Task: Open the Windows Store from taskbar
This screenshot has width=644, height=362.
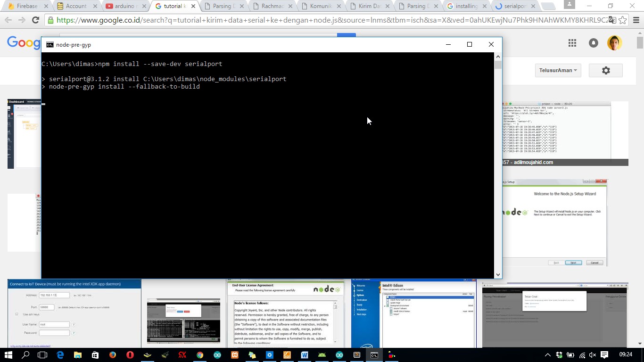Action: [95, 355]
